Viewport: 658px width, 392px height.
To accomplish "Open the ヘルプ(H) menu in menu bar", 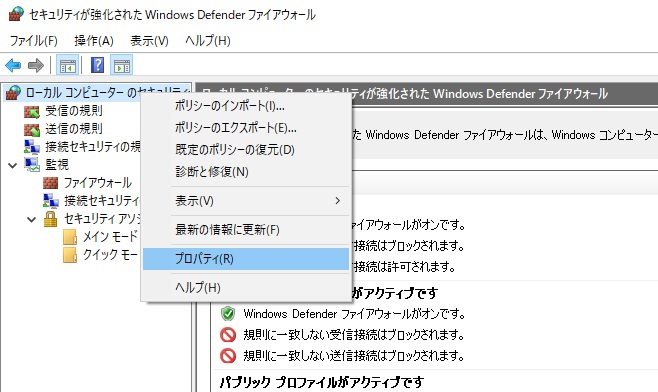I will pos(208,41).
